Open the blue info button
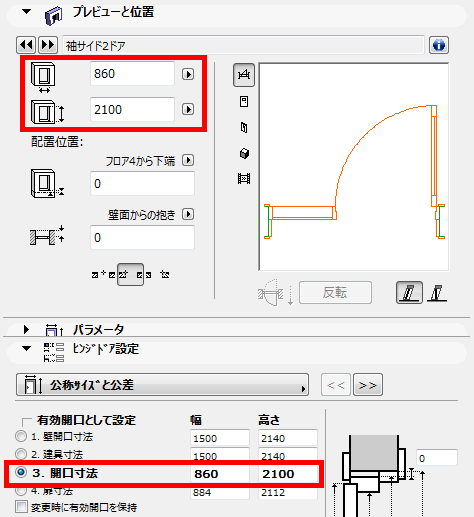 439,45
